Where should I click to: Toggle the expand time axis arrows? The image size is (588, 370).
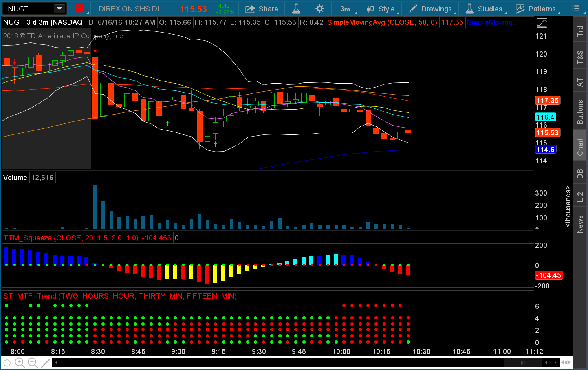(565, 362)
